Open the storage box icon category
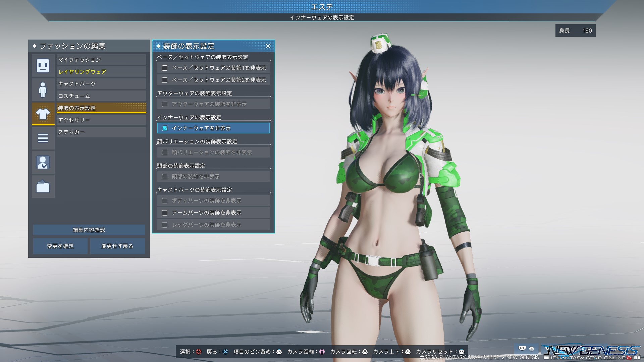The height and width of the screenshot is (362, 644). coord(43,186)
